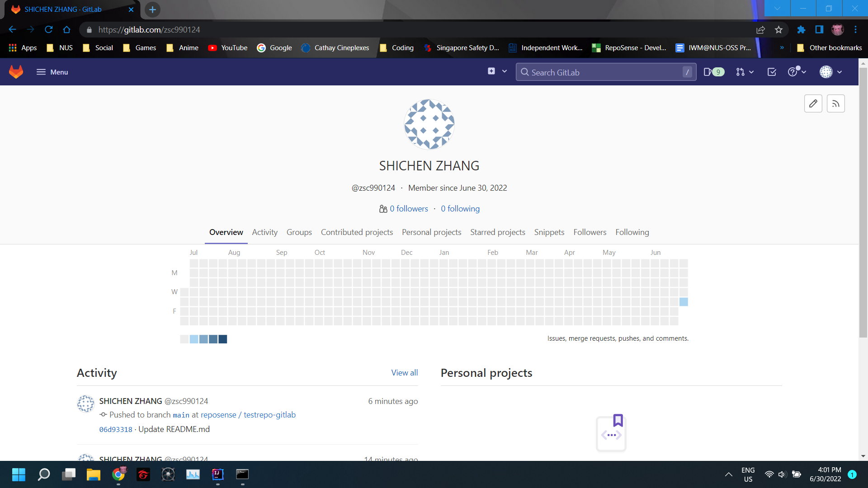The width and height of the screenshot is (868, 488).
Task: Expand the dropdown next to the plus icon
Action: (505, 71)
